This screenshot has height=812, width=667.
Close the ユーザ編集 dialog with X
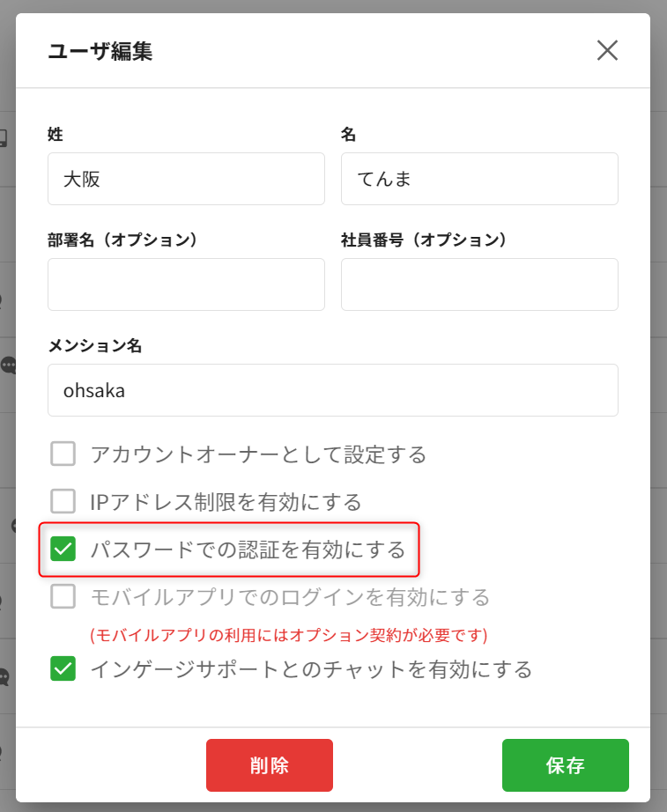(x=607, y=50)
